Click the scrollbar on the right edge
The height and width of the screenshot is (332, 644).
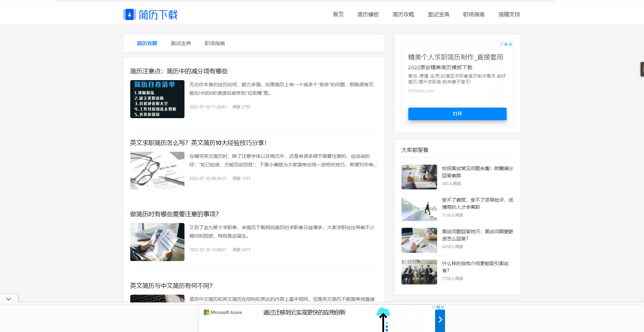click(642, 69)
